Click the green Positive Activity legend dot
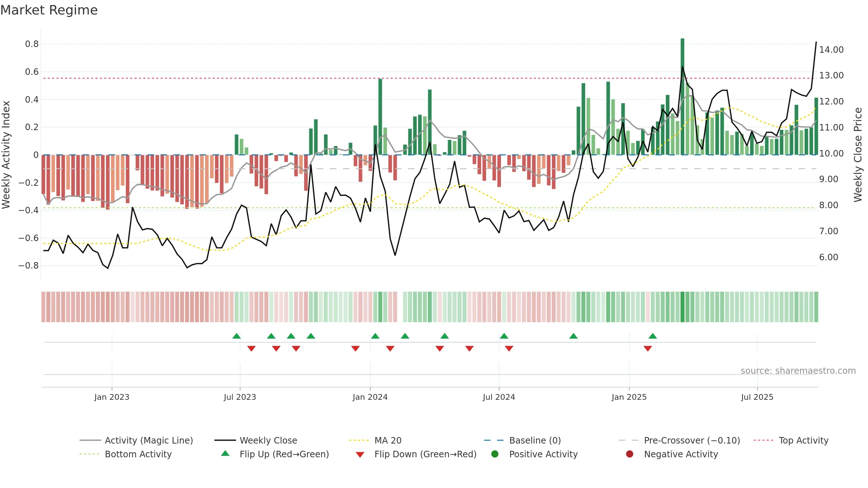The width and height of the screenshot is (868, 488). click(x=495, y=454)
